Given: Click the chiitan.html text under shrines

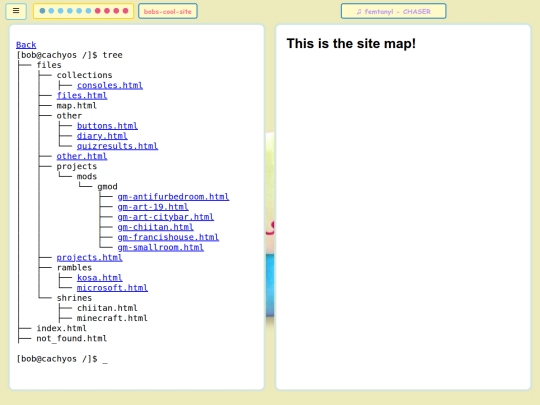Looking at the screenshot, I should pyautogui.click(x=107, y=308).
